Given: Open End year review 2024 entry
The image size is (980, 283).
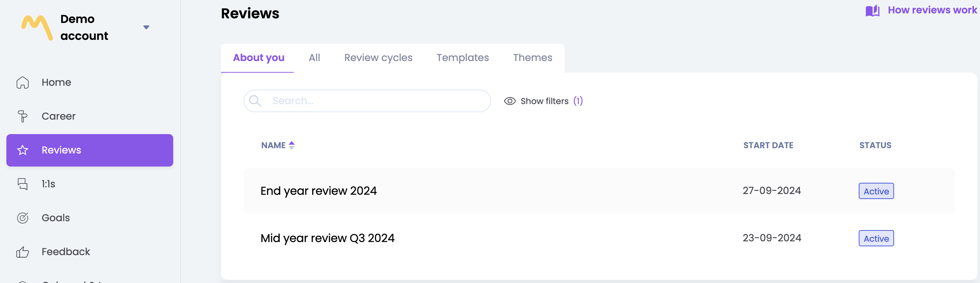Looking at the screenshot, I should coord(319,191).
